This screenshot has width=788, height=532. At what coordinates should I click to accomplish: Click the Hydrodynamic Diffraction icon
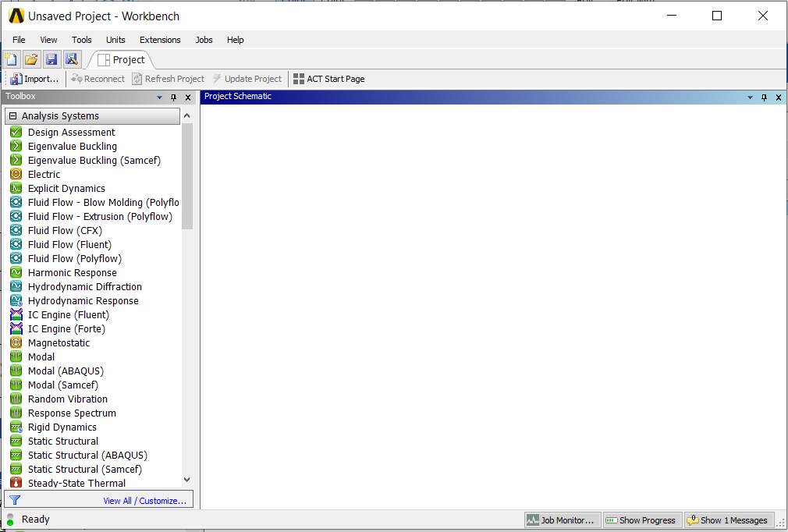[x=16, y=287]
